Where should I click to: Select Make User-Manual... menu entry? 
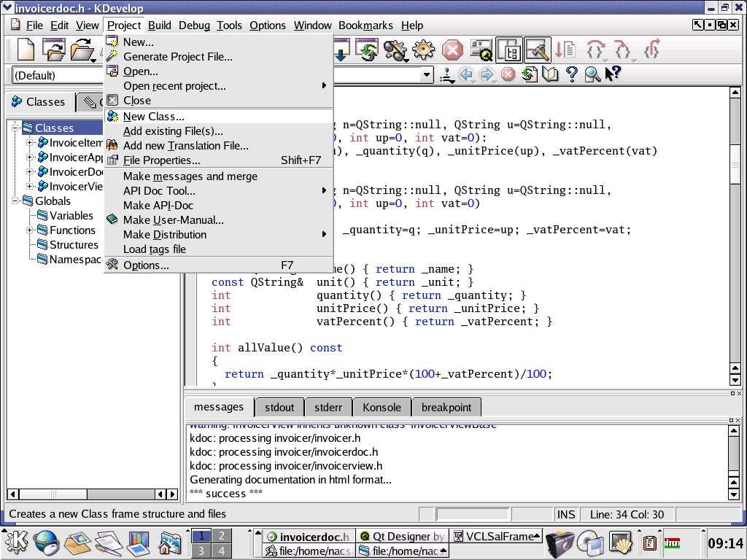218,220
